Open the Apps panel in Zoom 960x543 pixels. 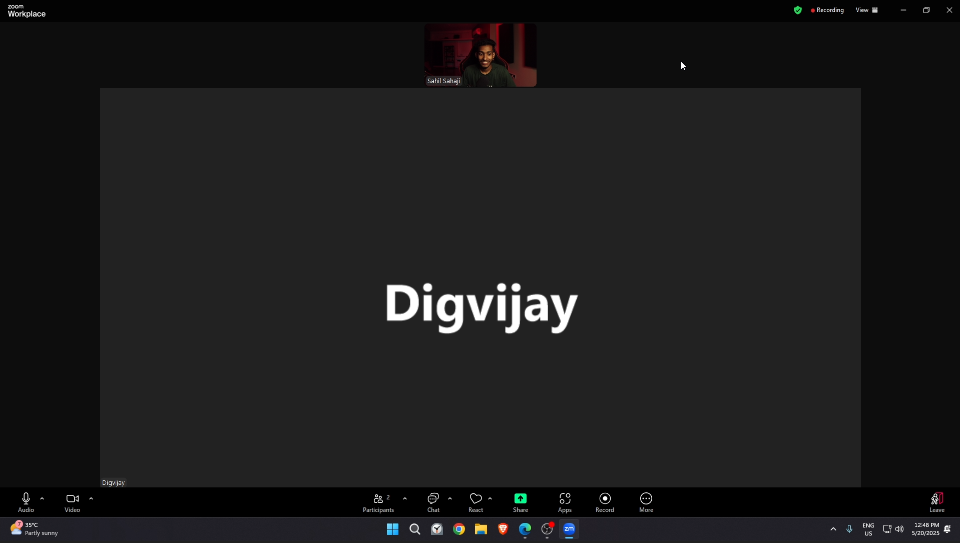pyautogui.click(x=565, y=501)
